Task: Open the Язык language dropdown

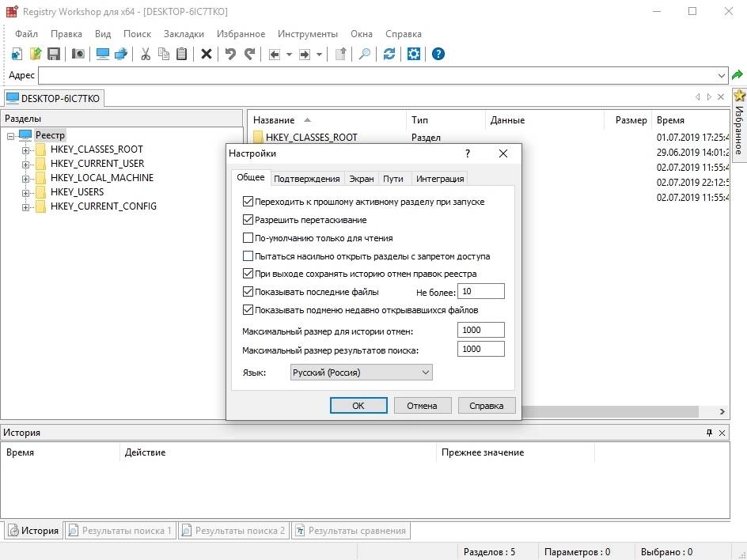Action: click(x=361, y=373)
